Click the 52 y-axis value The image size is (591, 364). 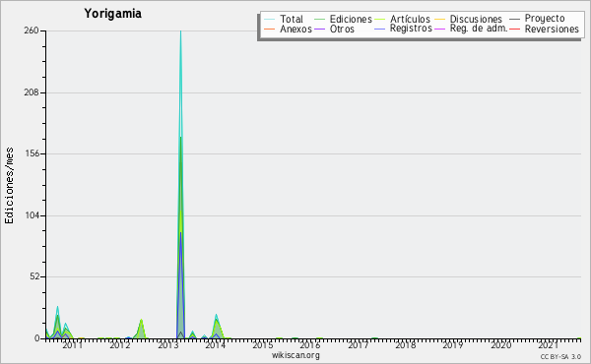[34, 276]
